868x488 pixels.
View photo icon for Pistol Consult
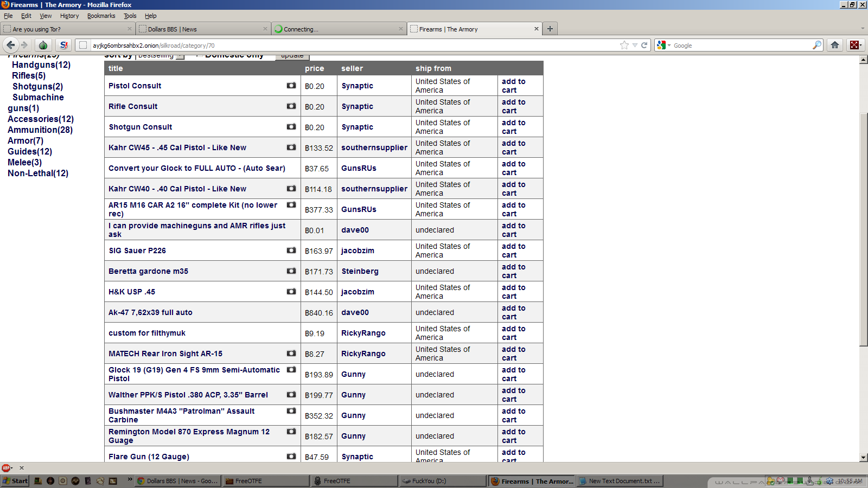tap(291, 86)
